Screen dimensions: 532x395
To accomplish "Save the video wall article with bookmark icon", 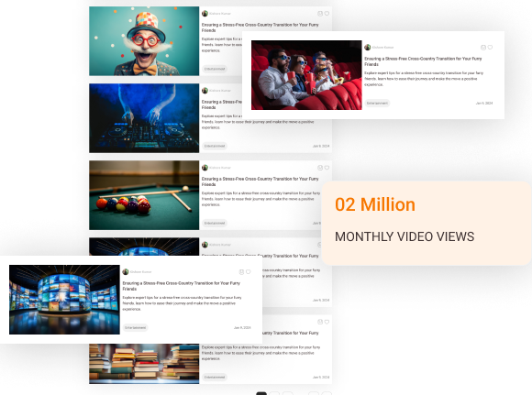I will click(241, 272).
